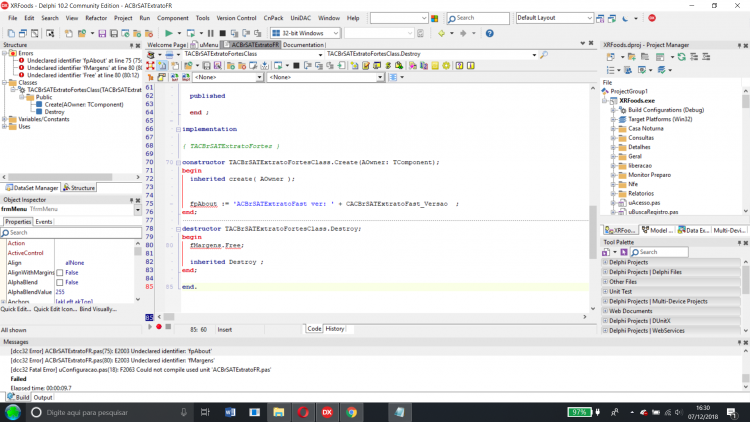Click the moon dark-theme icon
The height and width of the screenshot is (422, 750).
point(625,18)
